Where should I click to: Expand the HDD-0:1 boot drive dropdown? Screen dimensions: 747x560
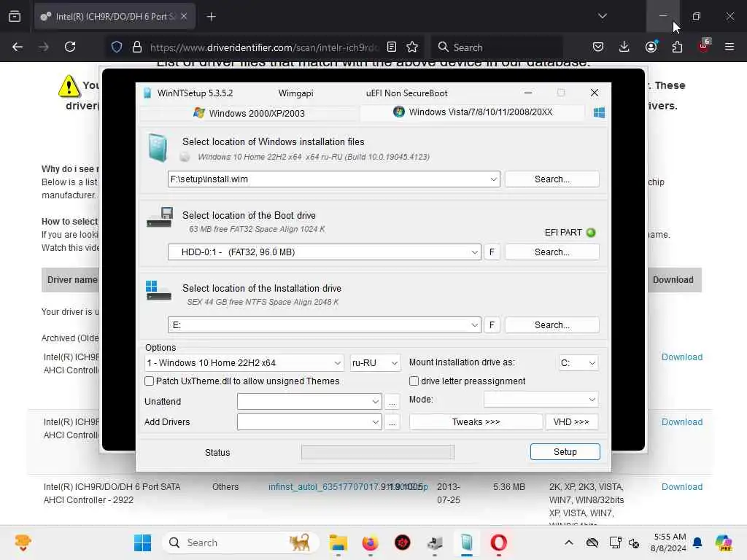click(474, 252)
